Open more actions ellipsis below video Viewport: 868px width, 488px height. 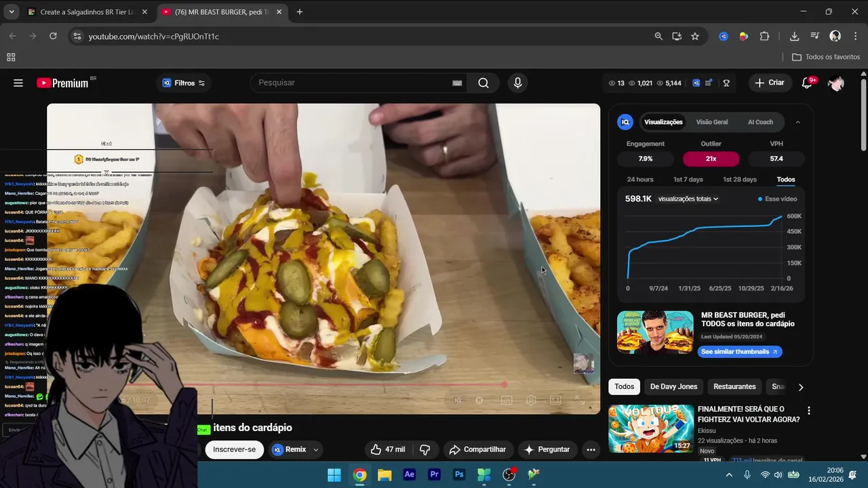click(x=591, y=449)
